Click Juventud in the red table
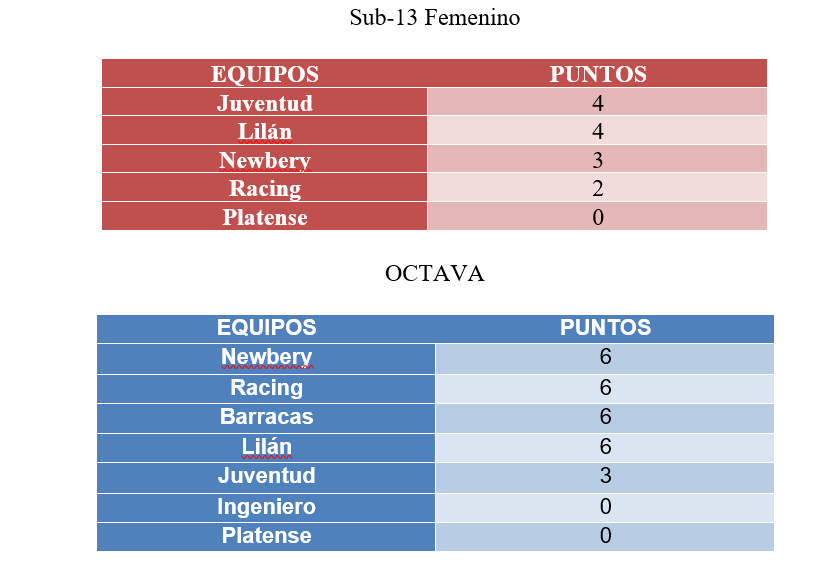Screen dimensions: 832x568 [x=264, y=102]
